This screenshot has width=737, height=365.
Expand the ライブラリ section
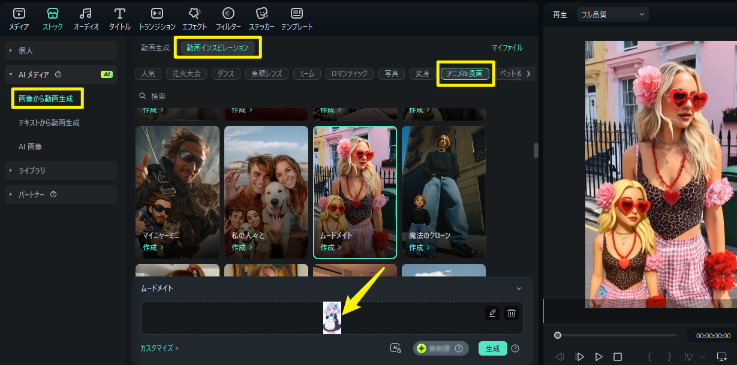tap(61, 171)
